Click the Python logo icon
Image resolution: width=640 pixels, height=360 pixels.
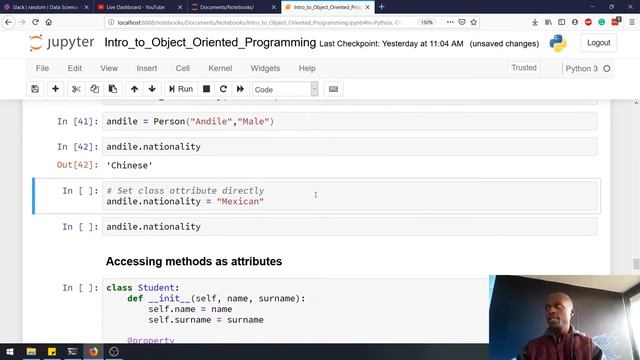coord(558,43)
